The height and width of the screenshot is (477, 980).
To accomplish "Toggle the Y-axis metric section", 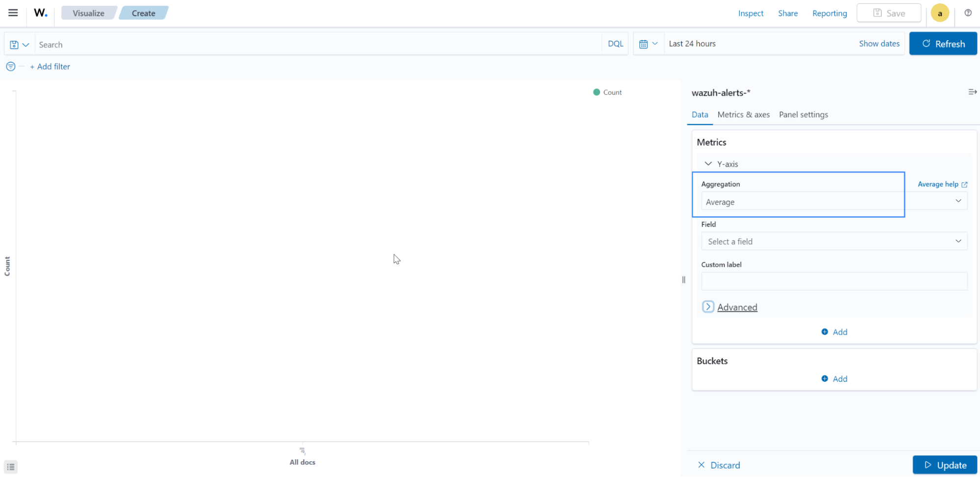I will click(x=708, y=164).
